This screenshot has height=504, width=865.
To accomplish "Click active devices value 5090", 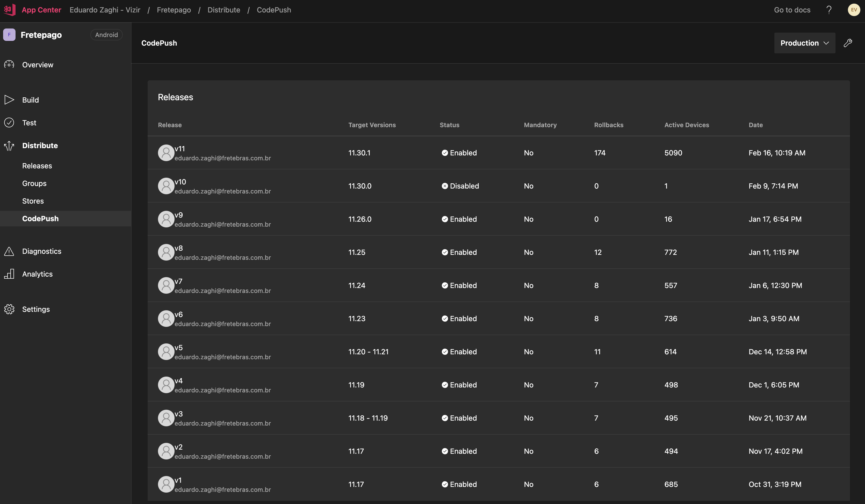I will [x=673, y=153].
